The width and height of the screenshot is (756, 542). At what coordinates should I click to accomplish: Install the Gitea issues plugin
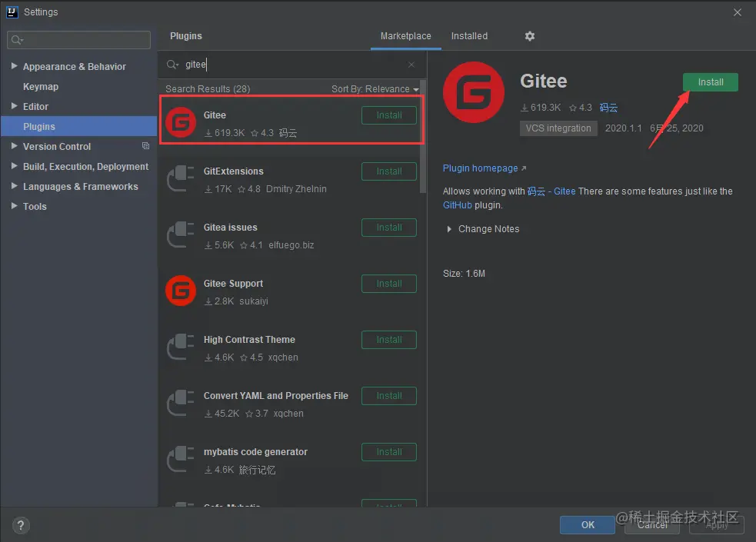389,228
